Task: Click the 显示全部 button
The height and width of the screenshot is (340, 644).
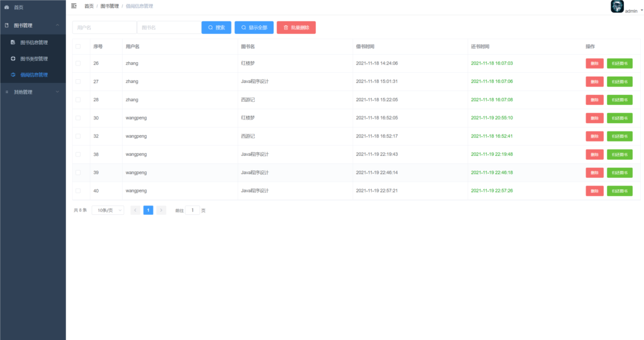Action: point(254,28)
